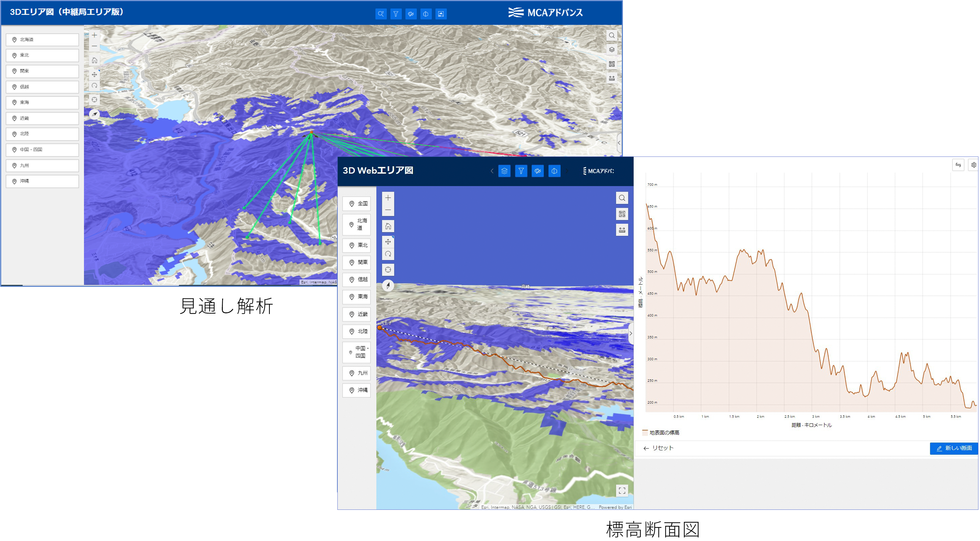Image resolution: width=980 pixels, height=541 pixels.
Task: Jump to 北海道 in the upper region list
Action: (x=42, y=39)
